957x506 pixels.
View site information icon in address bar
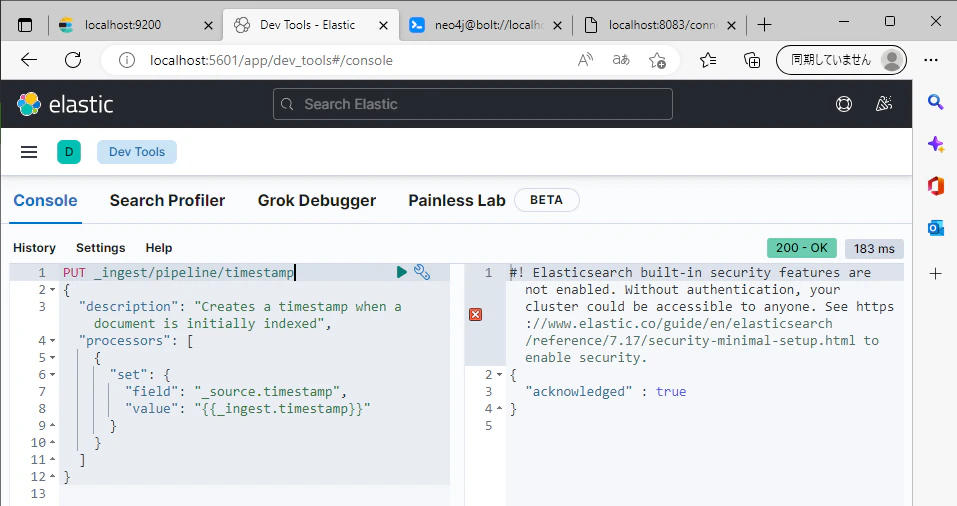coord(127,60)
